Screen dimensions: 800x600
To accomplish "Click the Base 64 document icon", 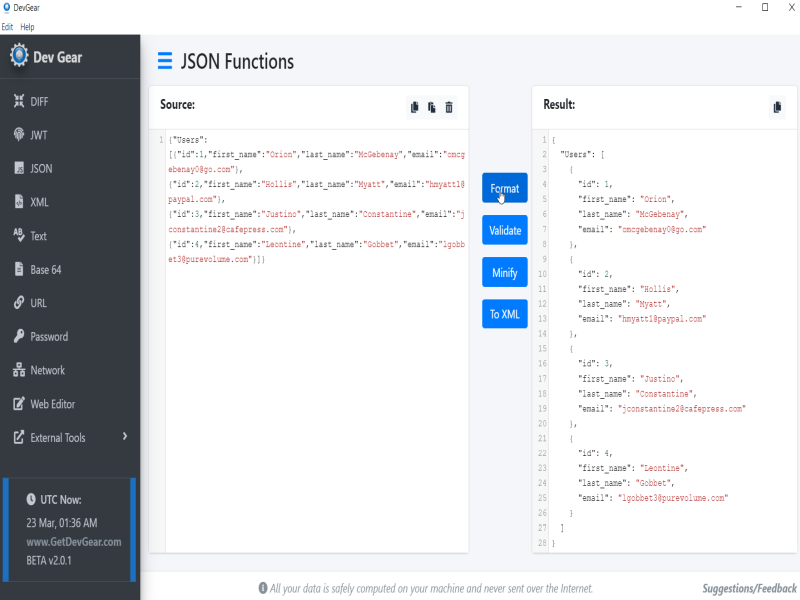I will click(x=19, y=269).
